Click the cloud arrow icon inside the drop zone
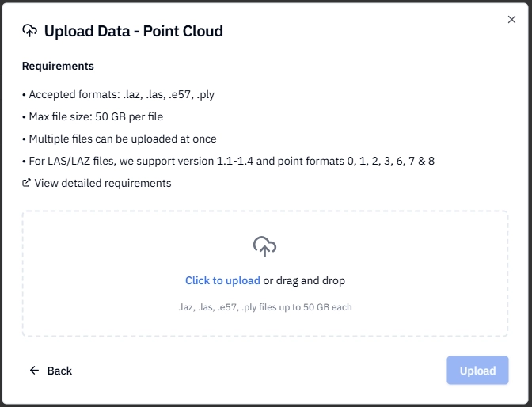The image size is (532, 407). [x=264, y=246]
